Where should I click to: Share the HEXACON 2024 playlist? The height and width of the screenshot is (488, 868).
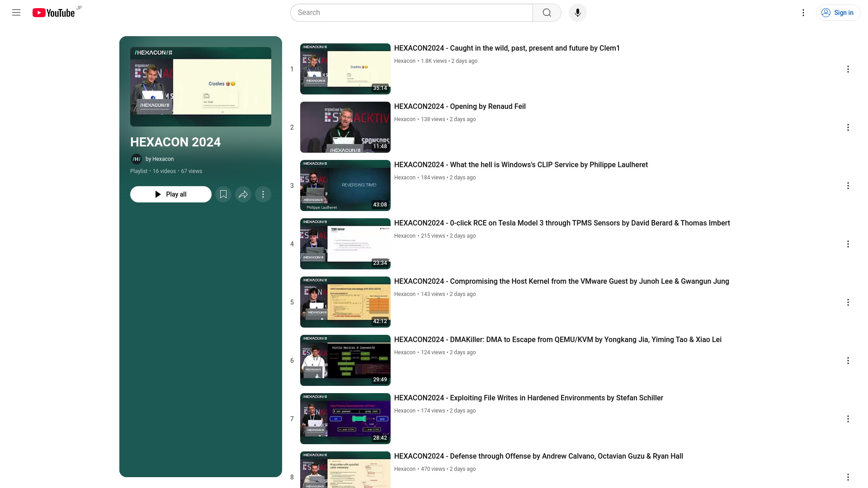243,194
